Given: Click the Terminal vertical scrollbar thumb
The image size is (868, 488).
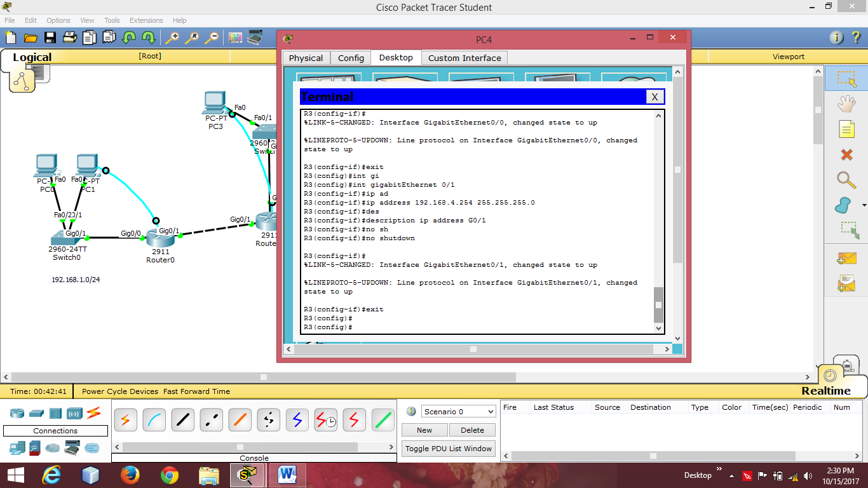Looking at the screenshot, I should point(658,305).
